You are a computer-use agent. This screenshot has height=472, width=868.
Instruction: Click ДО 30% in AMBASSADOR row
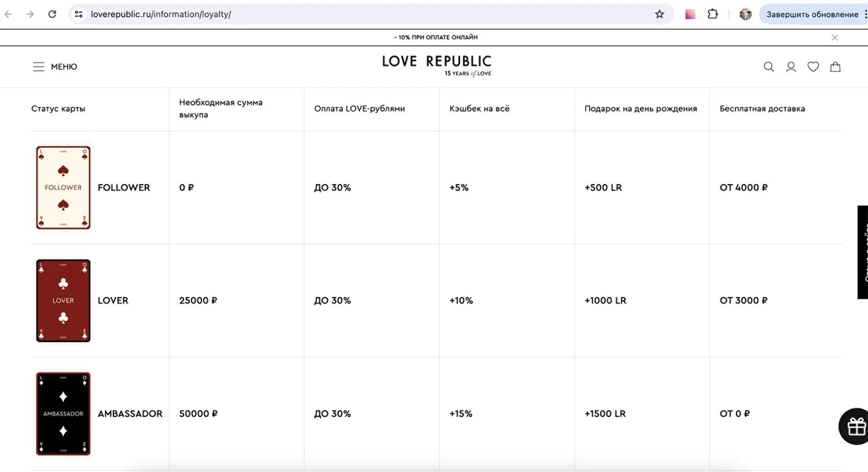tap(332, 413)
